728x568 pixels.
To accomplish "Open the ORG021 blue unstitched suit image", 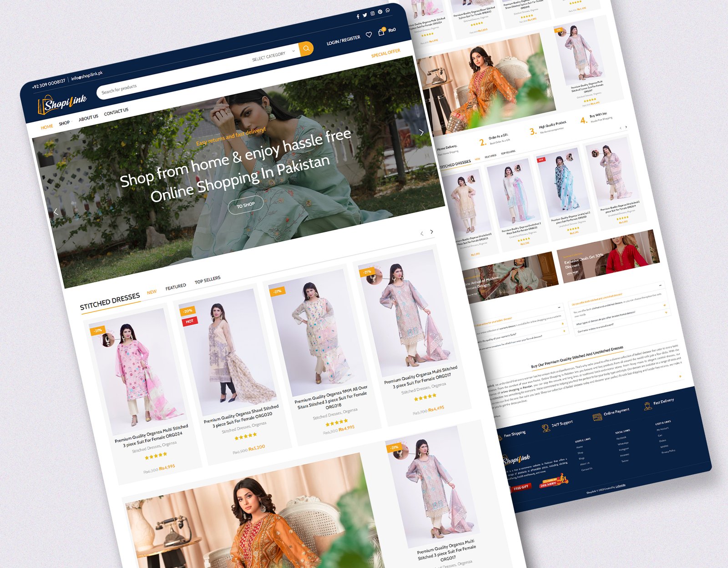I will click(563, 182).
